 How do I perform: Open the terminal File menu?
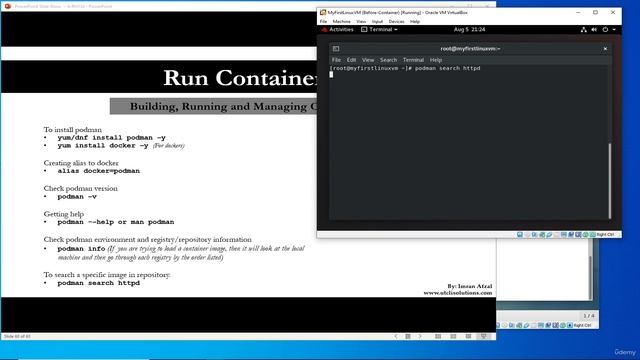tap(336, 60)
